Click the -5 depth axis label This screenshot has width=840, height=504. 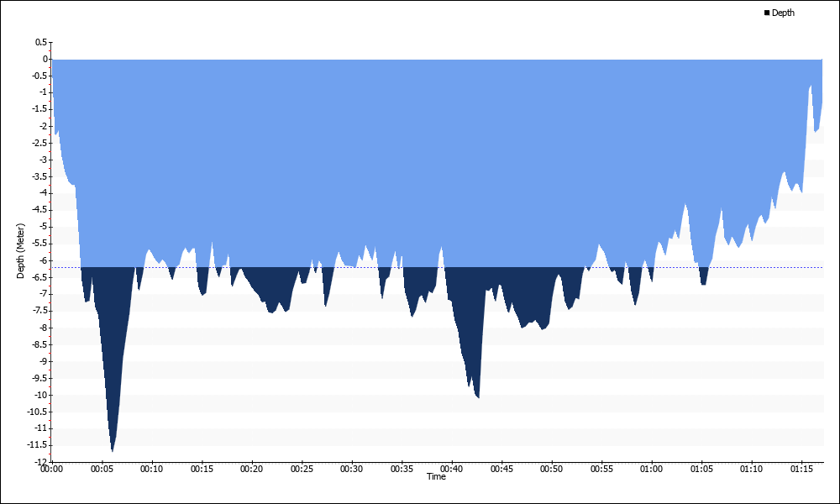(44, 227)
